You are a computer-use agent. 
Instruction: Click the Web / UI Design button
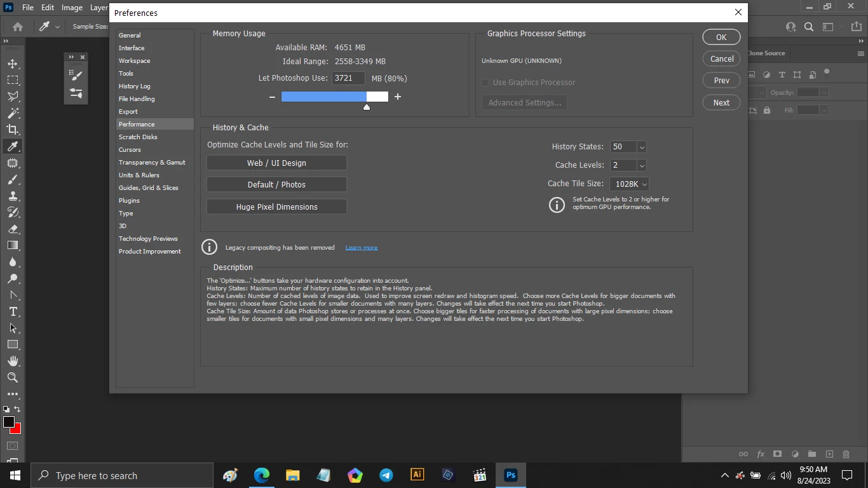coord(276,163)
